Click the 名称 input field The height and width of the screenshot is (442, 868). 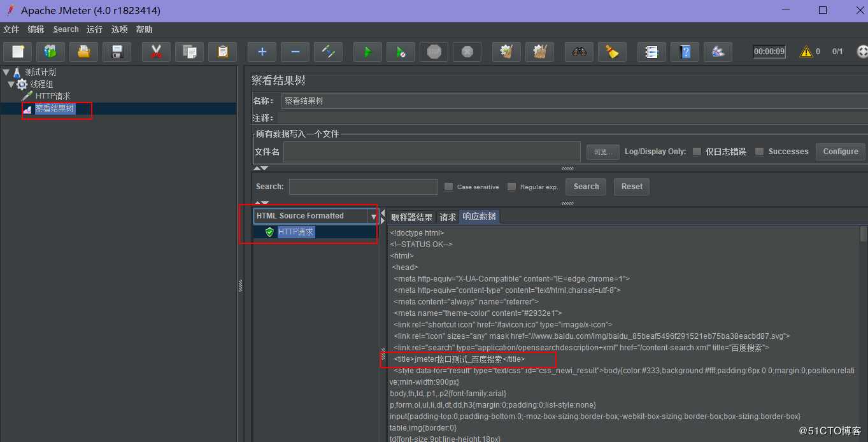point(574,101)
